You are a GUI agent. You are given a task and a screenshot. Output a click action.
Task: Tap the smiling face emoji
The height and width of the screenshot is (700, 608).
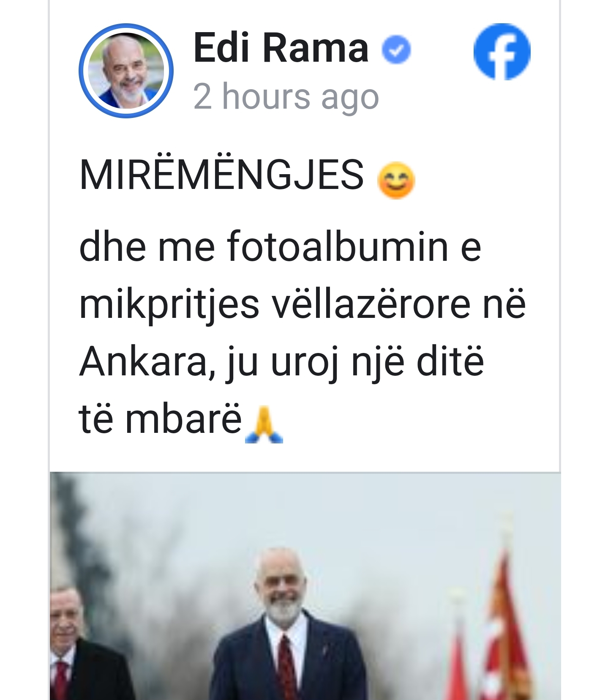(x=396, y=180)
